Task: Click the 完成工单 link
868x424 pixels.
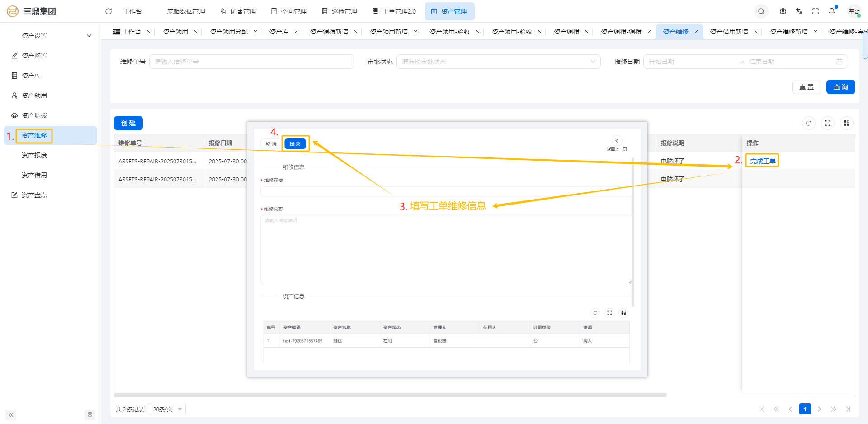Action: (x=762, y=161)
